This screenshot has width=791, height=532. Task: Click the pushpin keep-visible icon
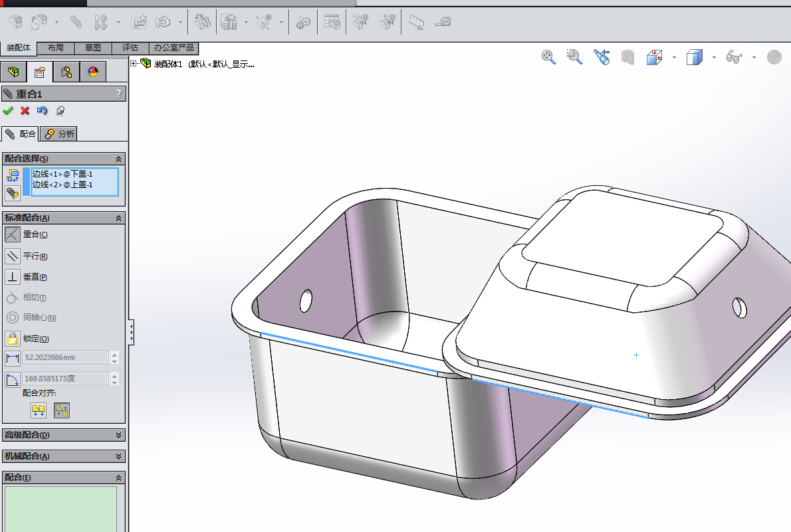(60, 110)
